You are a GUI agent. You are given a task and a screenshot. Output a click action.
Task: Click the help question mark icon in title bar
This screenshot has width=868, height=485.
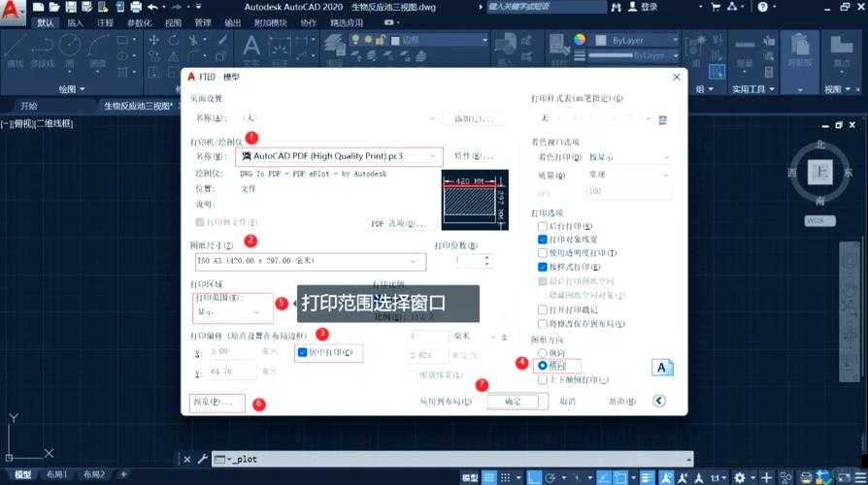click(x=763, y=7)
